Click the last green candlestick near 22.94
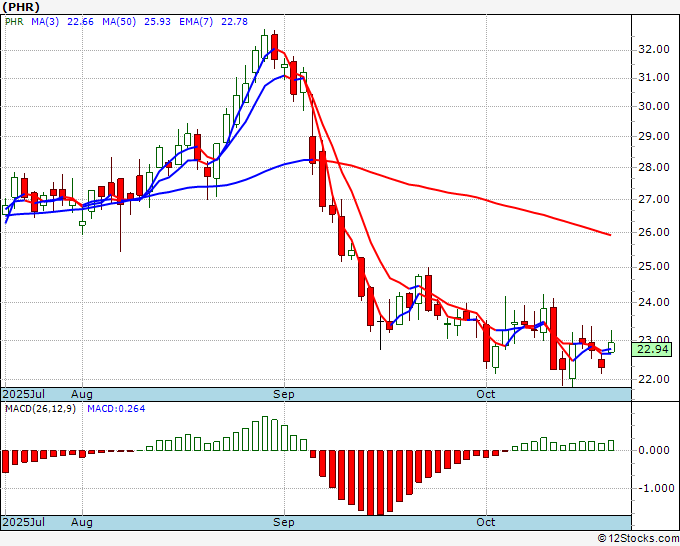The height and width of the screenshot is (546, 680). [x=611, y=347]
